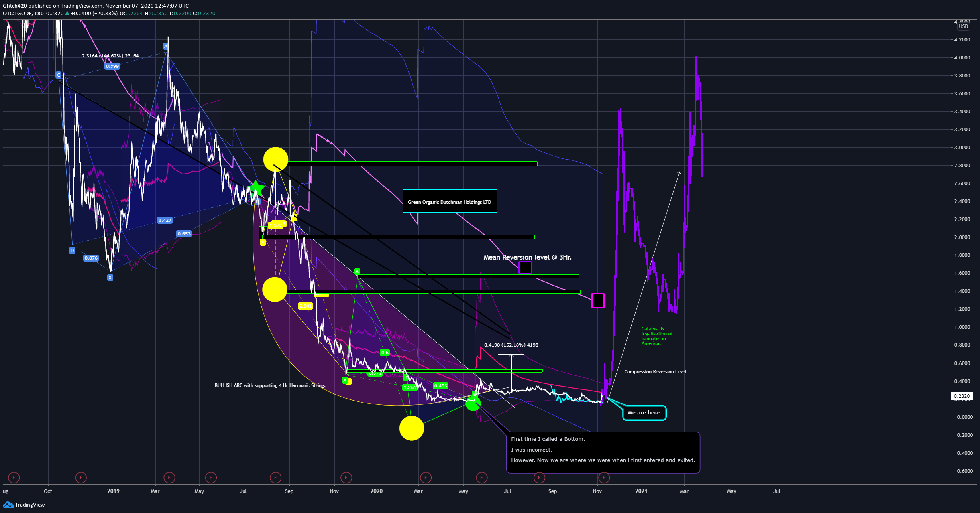
Task: Click the 'Mean Reversion level @ 3Hr.' text
Action: pos(527,257)
